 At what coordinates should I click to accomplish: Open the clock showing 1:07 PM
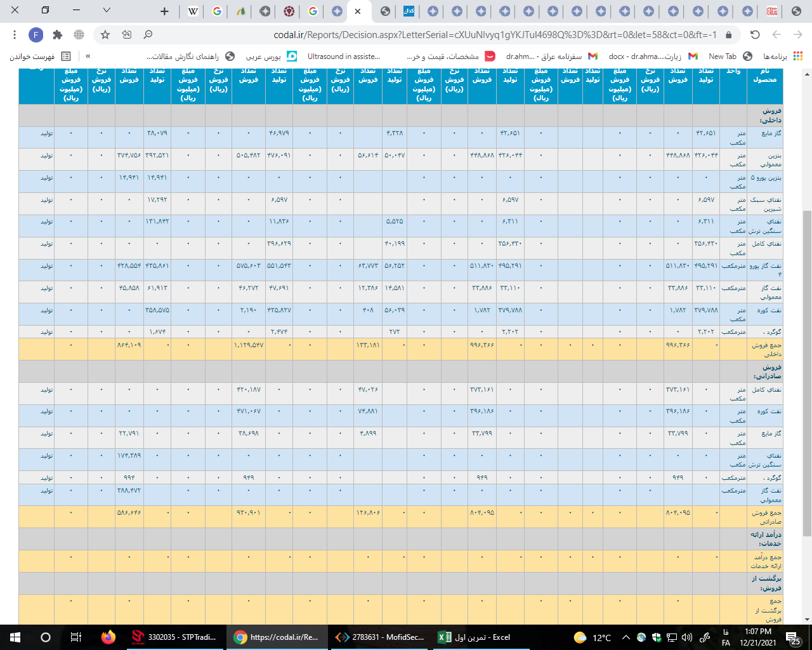pyautogui.click(x=758, y=637)
